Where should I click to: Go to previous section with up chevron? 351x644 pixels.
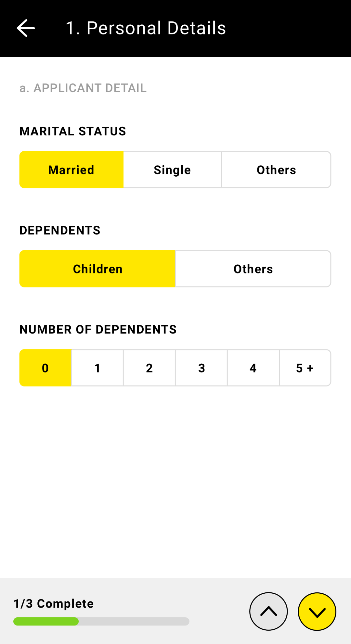(x=268, y=611)
